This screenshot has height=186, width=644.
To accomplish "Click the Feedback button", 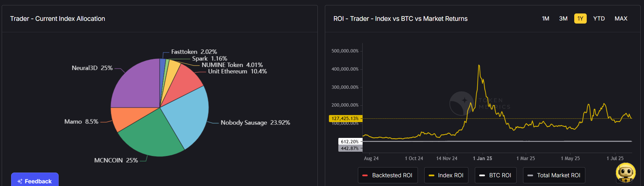I will [35, 181].
